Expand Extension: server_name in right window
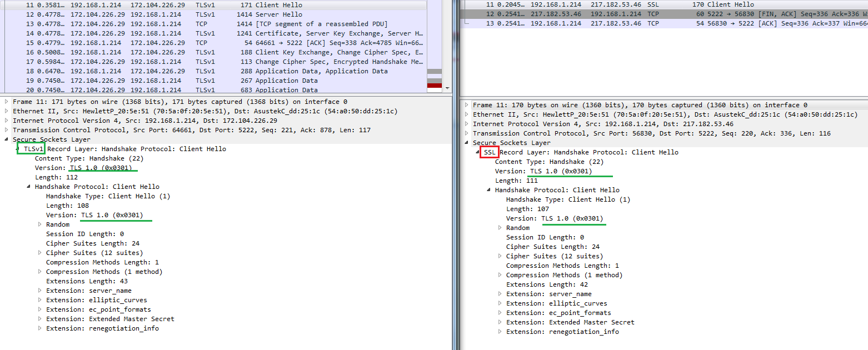The image size is (868, 350). point(500,294)
